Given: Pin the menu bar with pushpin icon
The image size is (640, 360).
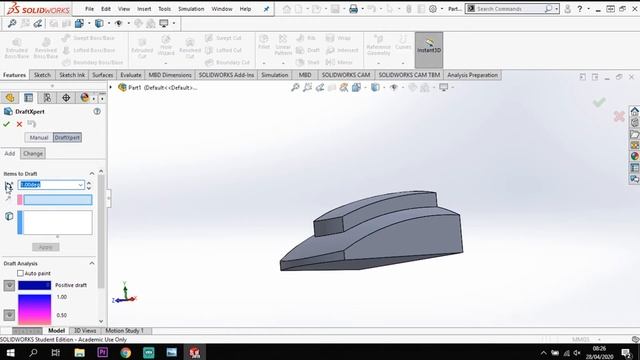Looking at the screenshot, I should click(x=266, y=9).
